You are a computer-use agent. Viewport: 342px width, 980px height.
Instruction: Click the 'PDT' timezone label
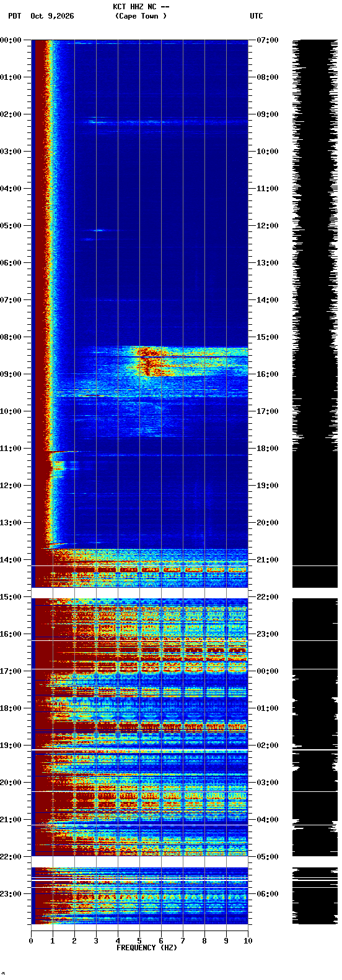[14, 16]
